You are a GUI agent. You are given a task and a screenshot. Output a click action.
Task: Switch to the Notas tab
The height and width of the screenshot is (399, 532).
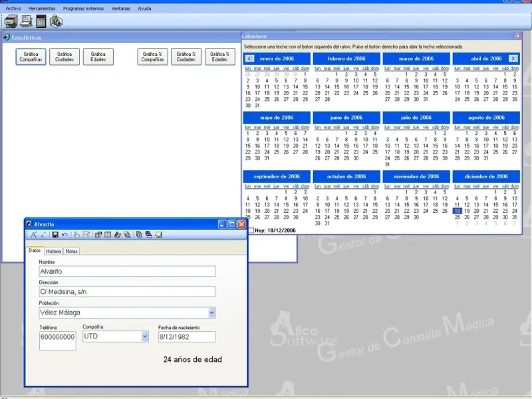[71, 251]
